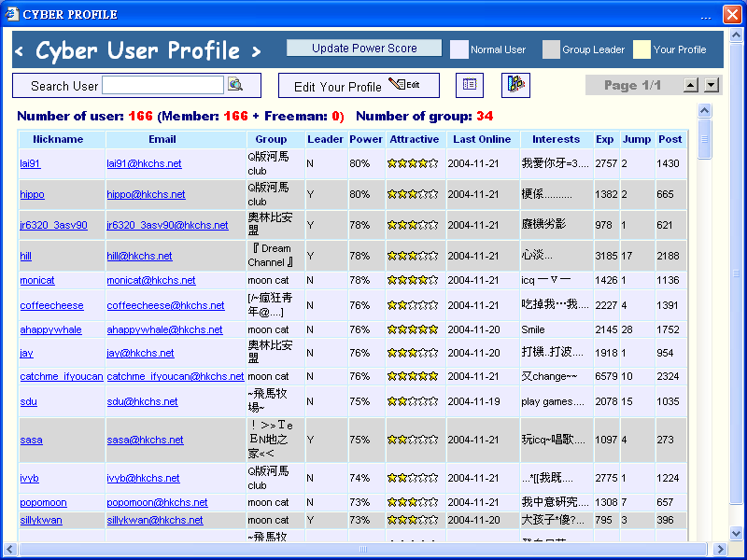Click the Group Leader color swatch
This screenshot has height=560, width=747.
(x=551, y=49)
